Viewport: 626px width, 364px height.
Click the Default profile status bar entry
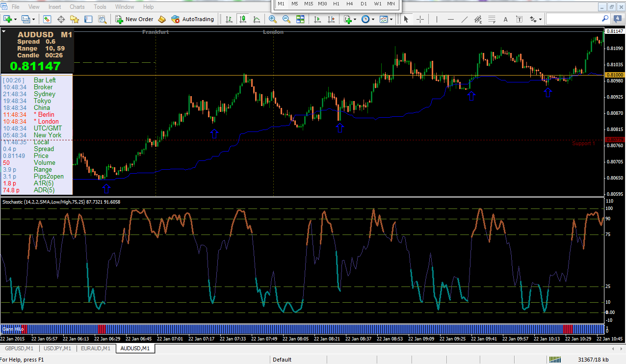point(282,360)
